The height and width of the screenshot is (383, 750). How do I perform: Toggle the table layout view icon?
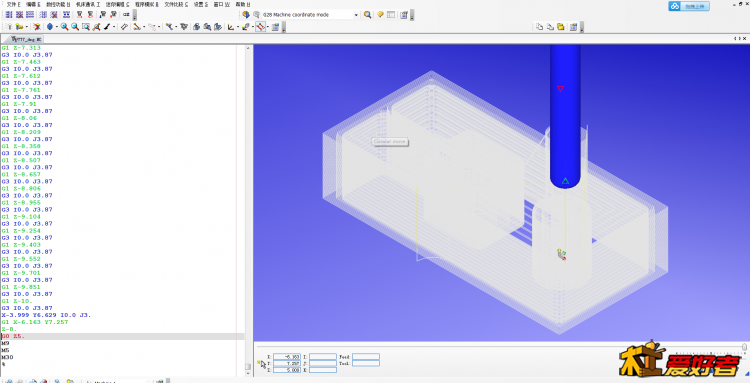tap(391, 15)
